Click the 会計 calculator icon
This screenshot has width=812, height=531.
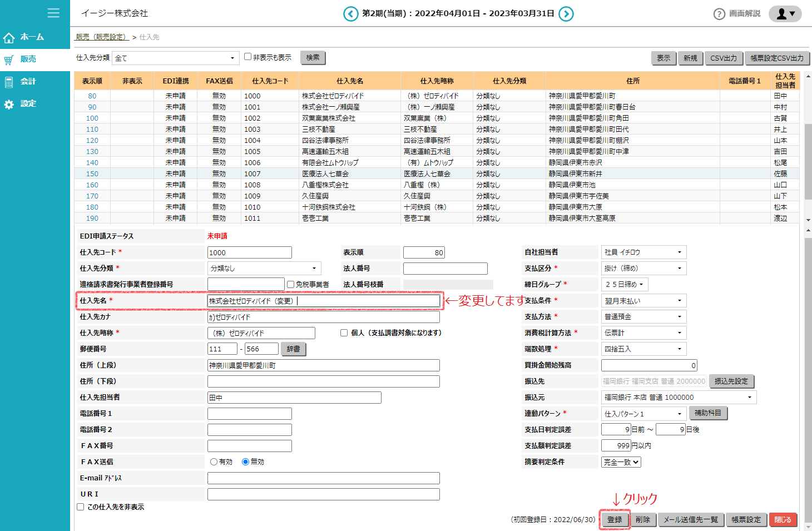[9, 82]
